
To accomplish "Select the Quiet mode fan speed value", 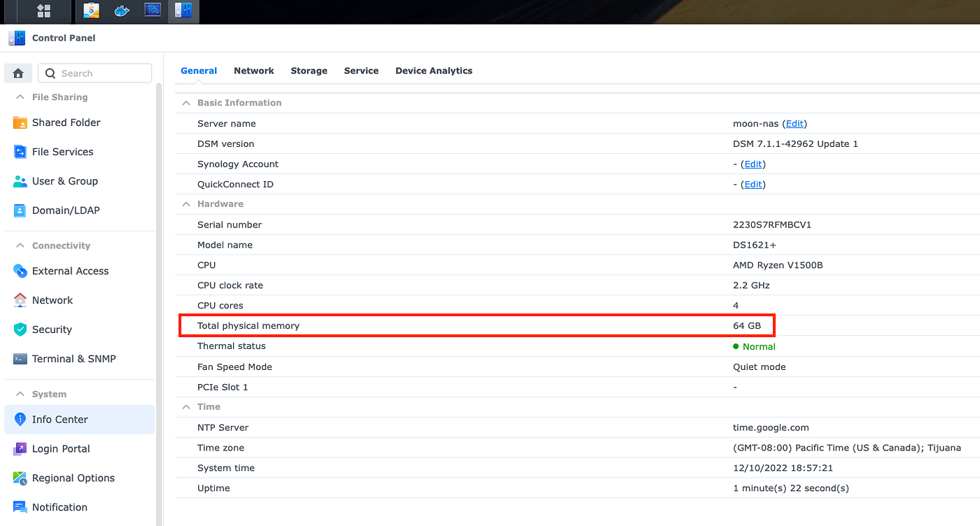I will coord(759,367).
